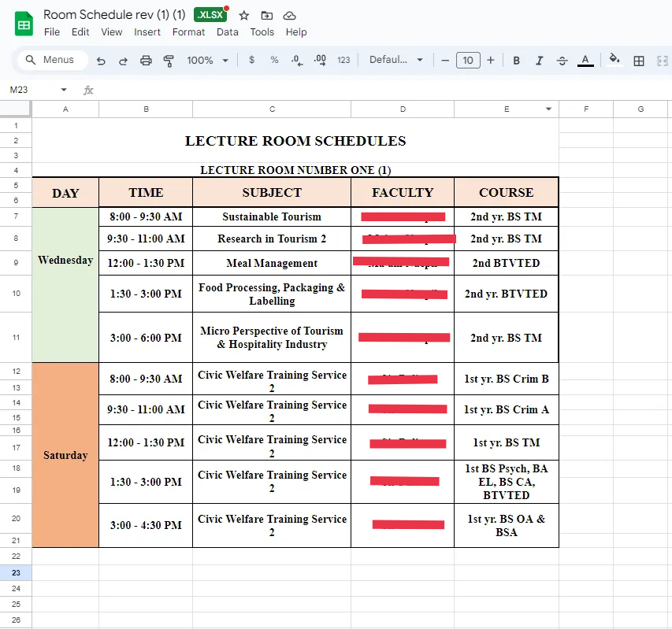
Task: Open the Insert menu
Action: tap(147, 32)
